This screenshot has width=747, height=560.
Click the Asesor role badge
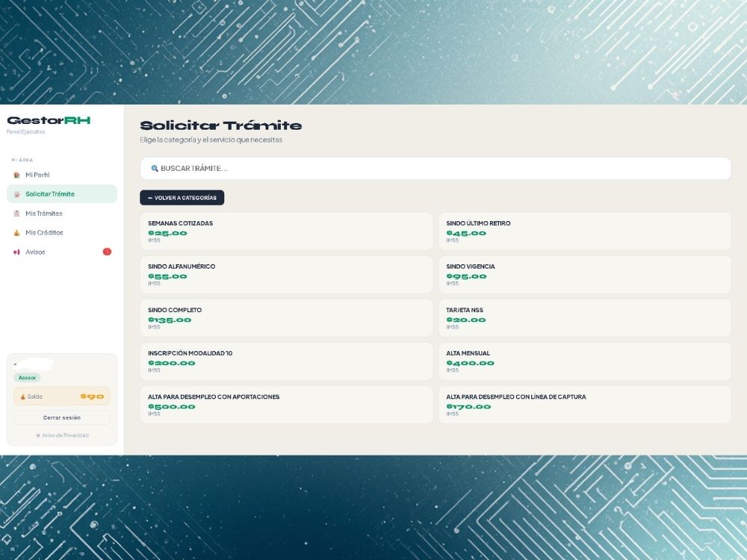pos(27,378)
